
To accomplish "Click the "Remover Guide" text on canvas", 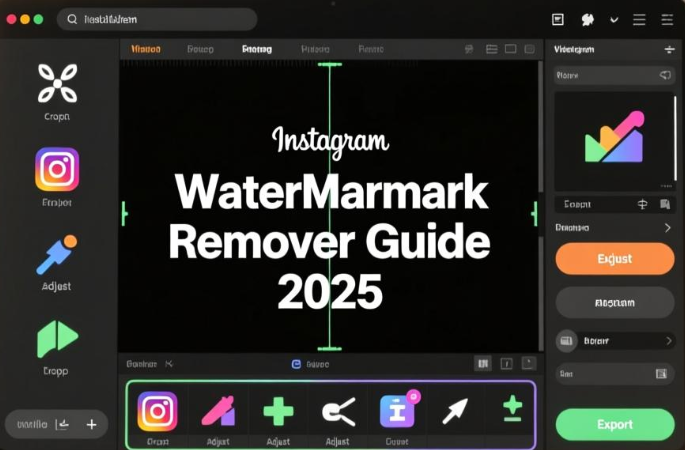I will (330, 241).
